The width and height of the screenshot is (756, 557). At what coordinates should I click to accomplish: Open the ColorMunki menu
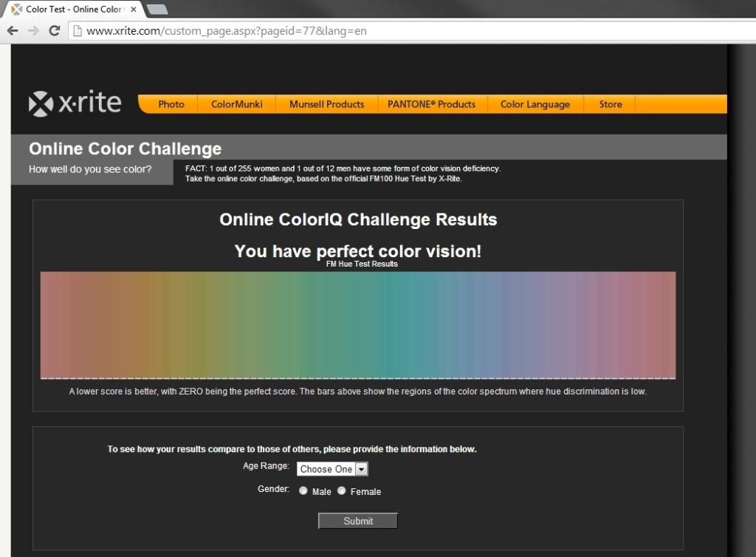pos(237,104)
